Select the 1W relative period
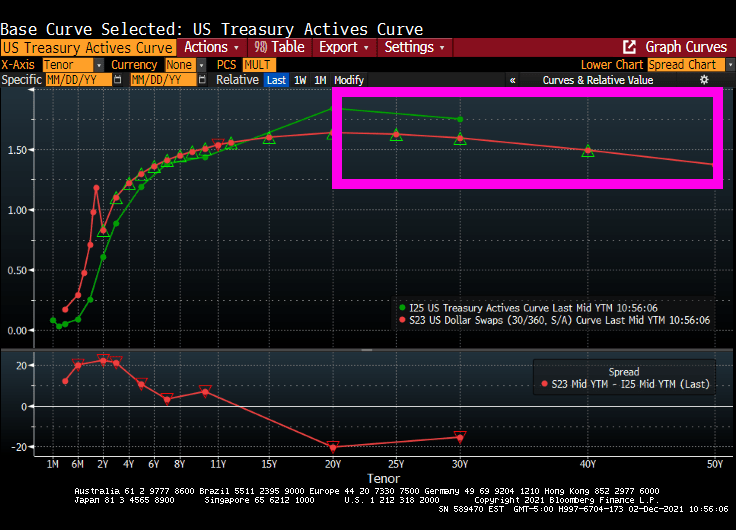Image resolution: width=736 pixels, height=530 pixels. [x=300, y=80]
